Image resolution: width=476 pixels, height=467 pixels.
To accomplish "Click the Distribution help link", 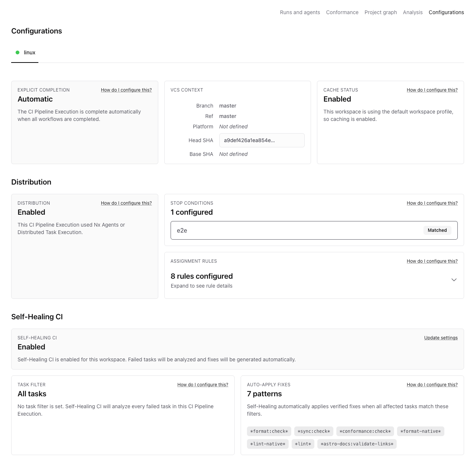I will point(126,203).
